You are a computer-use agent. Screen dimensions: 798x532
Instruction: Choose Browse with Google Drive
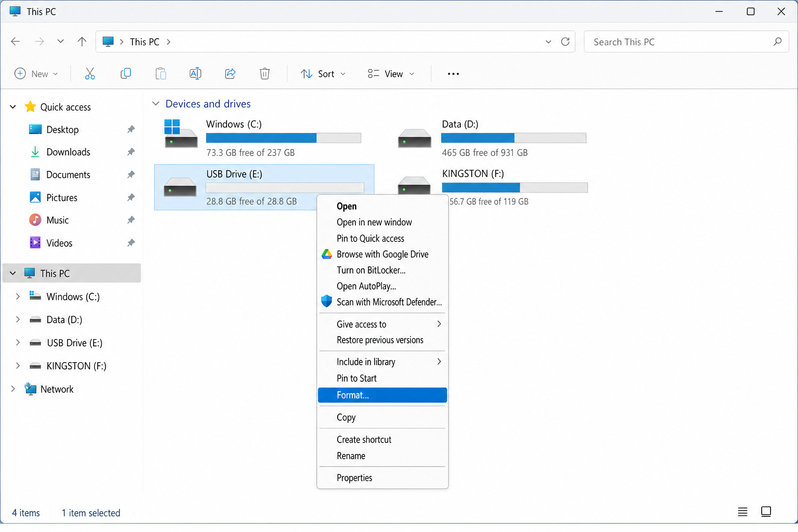tap(382, 255)
